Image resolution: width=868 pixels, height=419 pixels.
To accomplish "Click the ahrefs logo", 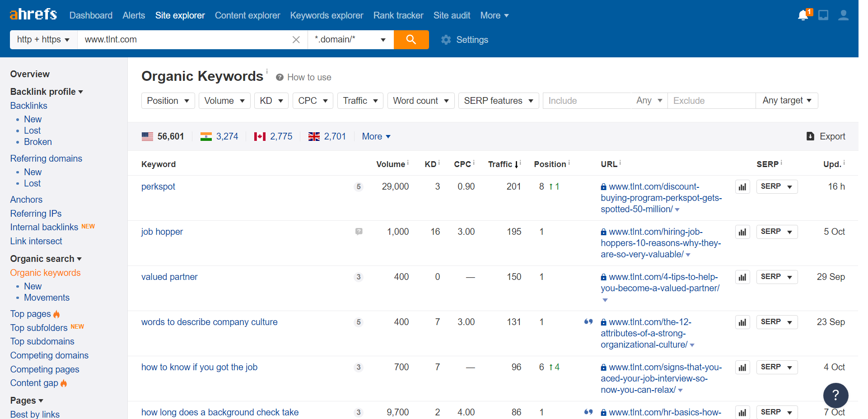I will (x=33, y=14).
